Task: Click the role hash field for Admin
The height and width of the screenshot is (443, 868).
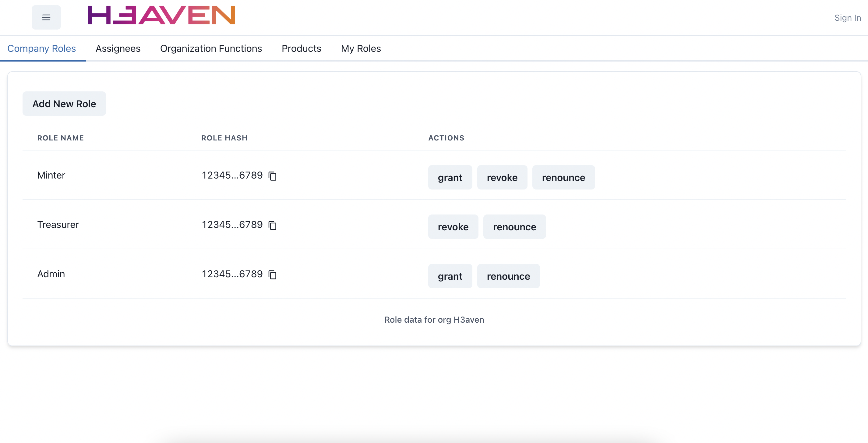Action: click(233, 274)
